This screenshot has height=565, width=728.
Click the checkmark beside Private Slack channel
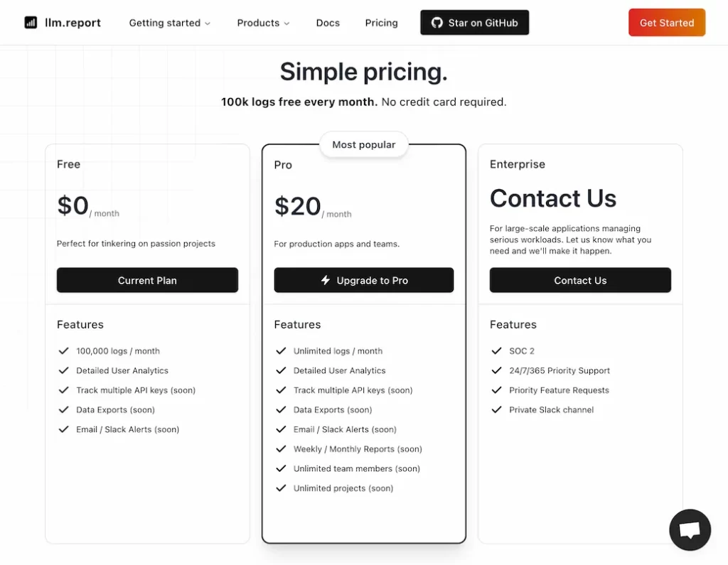point(497,410)
